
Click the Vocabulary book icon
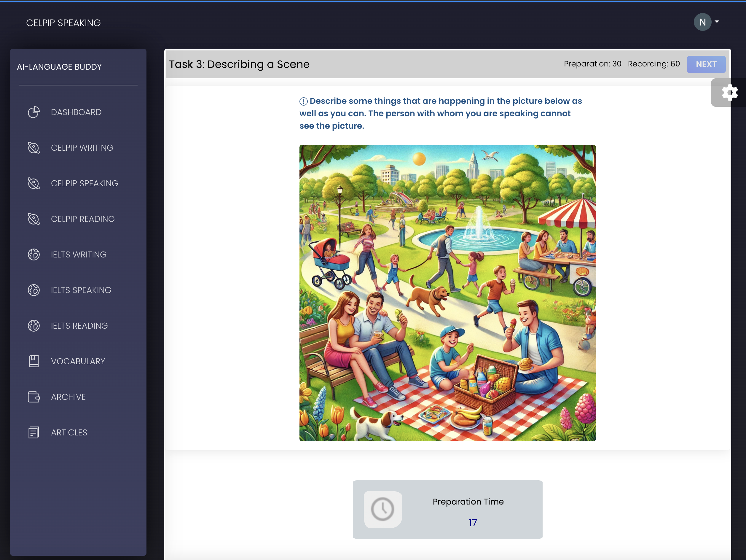click(x=34, y=361)
